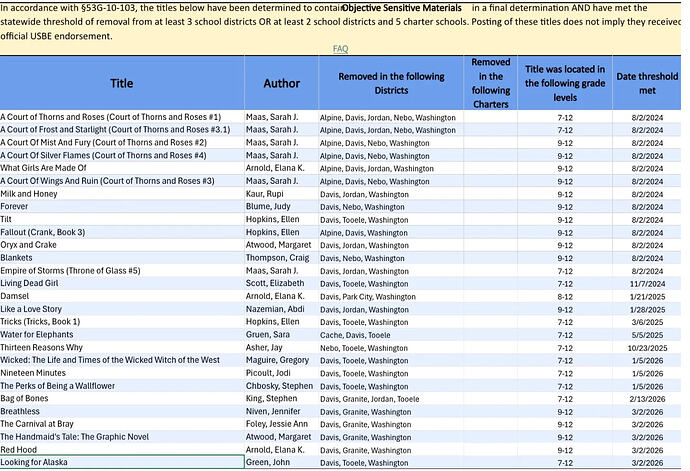Click the Title column header

click(x=121, y=84)
